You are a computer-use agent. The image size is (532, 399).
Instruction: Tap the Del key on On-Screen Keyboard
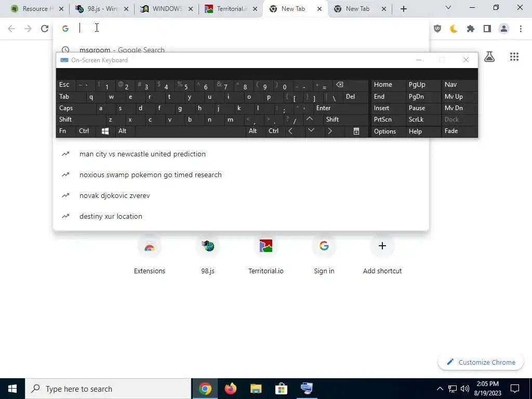tap(355, 97)
